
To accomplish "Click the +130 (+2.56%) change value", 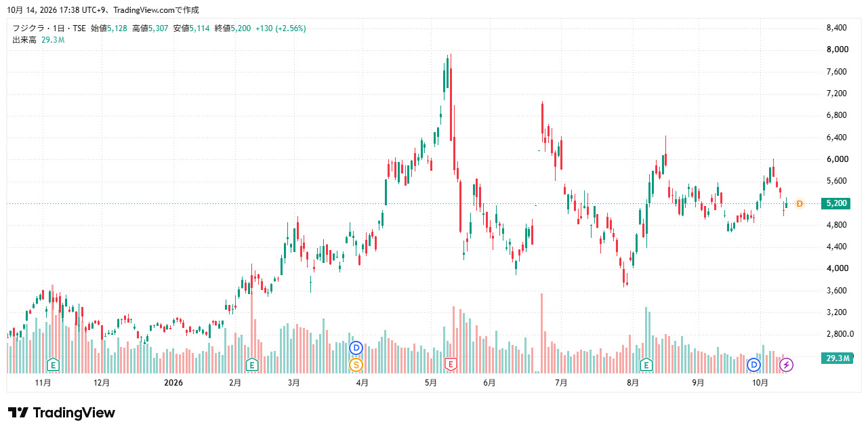I will click(x=281, y=28).
